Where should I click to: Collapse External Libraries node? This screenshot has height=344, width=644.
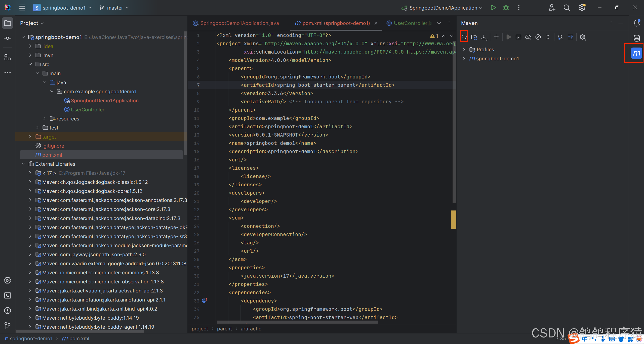click(x=23, y=164)
